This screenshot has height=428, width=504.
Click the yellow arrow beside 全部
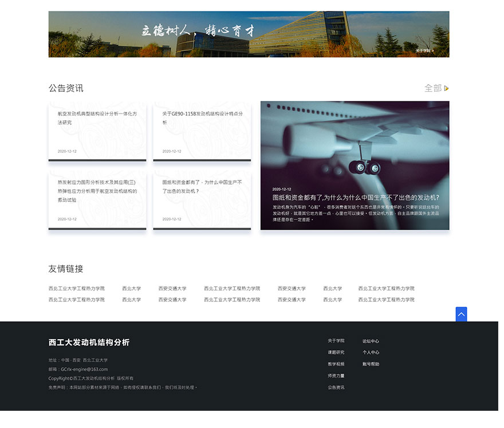[x=446, y=88]
